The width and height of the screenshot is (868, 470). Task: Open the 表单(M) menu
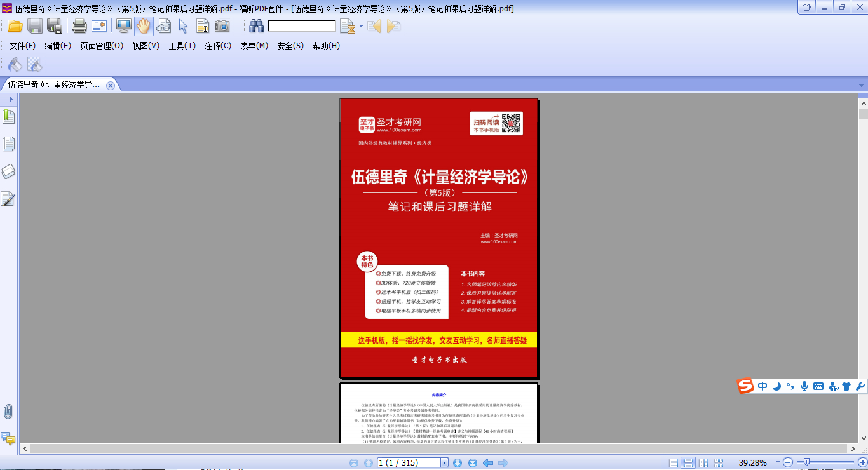(x=254, y=46)
